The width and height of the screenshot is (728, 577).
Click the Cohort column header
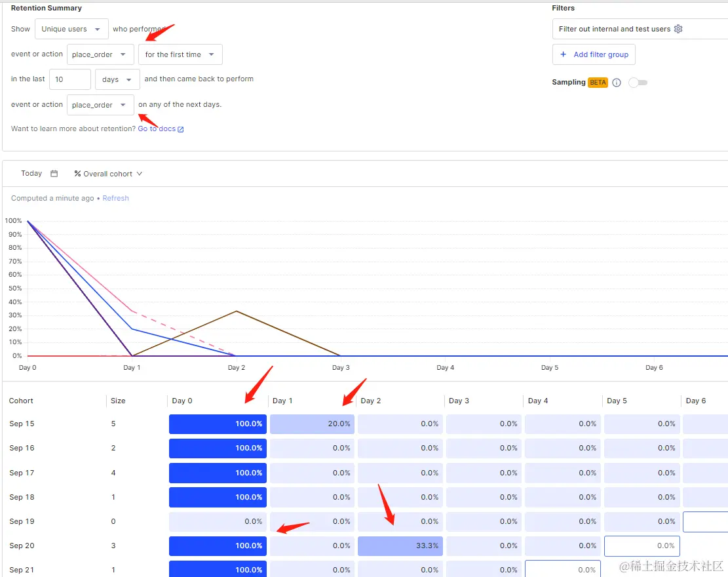coord(22,401)
